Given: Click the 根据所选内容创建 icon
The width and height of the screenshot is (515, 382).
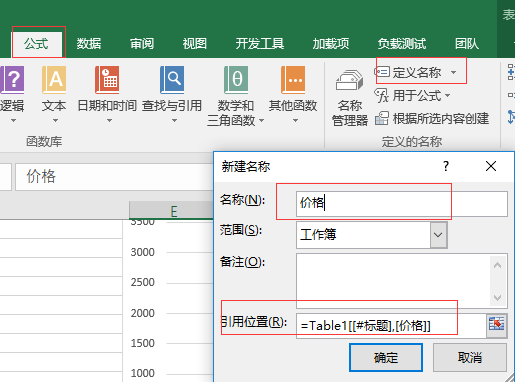Looking at the screenshot, I should click(382, 118).
